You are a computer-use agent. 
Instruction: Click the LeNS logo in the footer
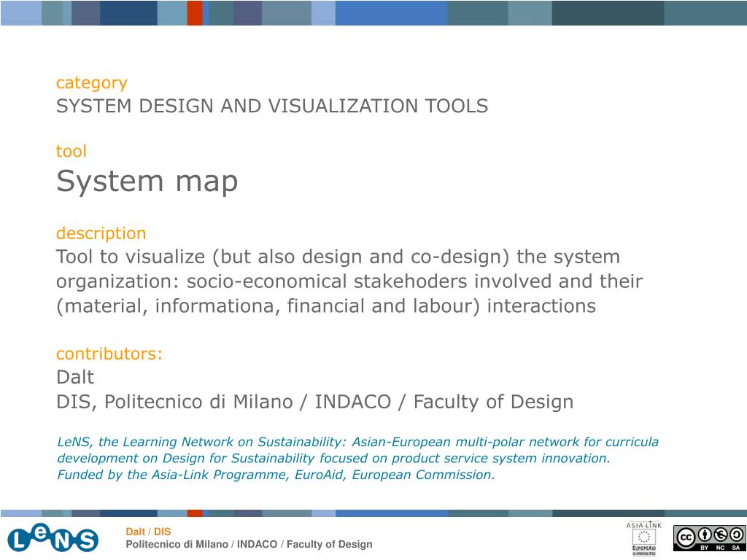click(x=53, y=538)
